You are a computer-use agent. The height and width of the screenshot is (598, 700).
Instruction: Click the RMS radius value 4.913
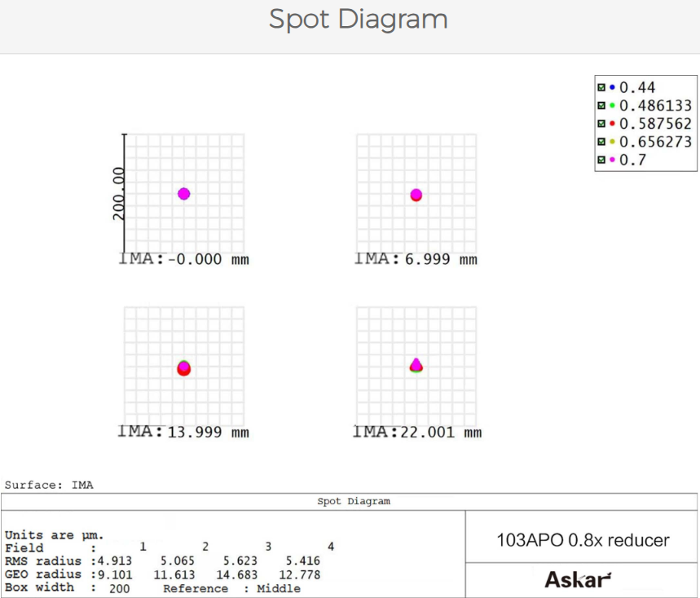(x=115, y=561)
